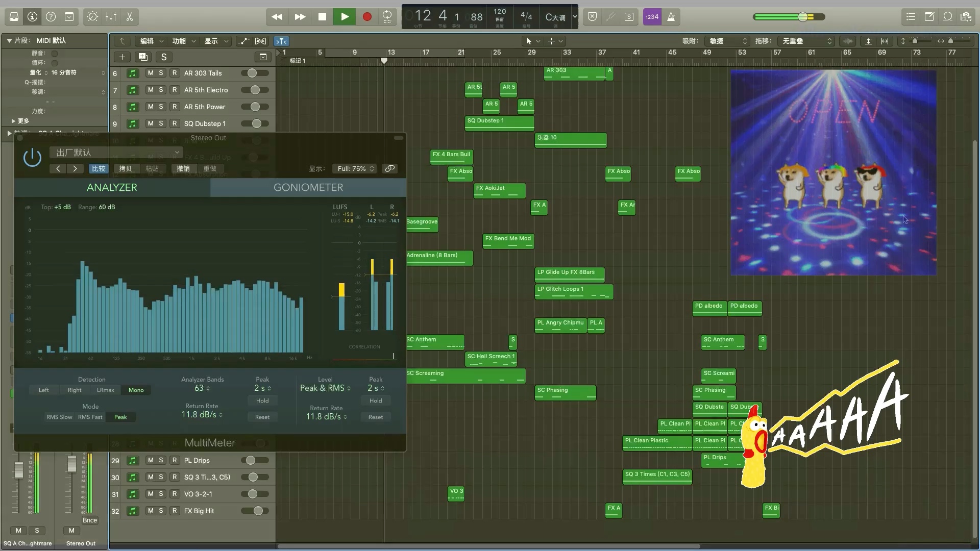Open the Full: 75% view size dropdown
The image size is (980, 551).
[355, 168]
